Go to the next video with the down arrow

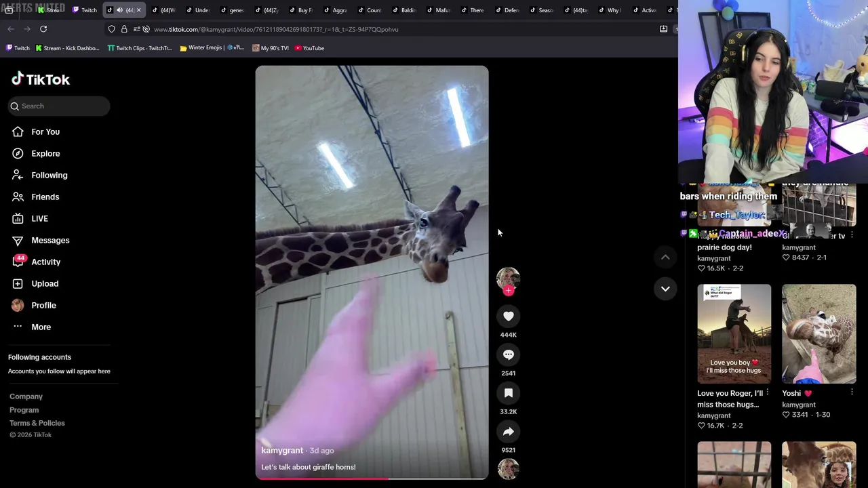point(665,289)
